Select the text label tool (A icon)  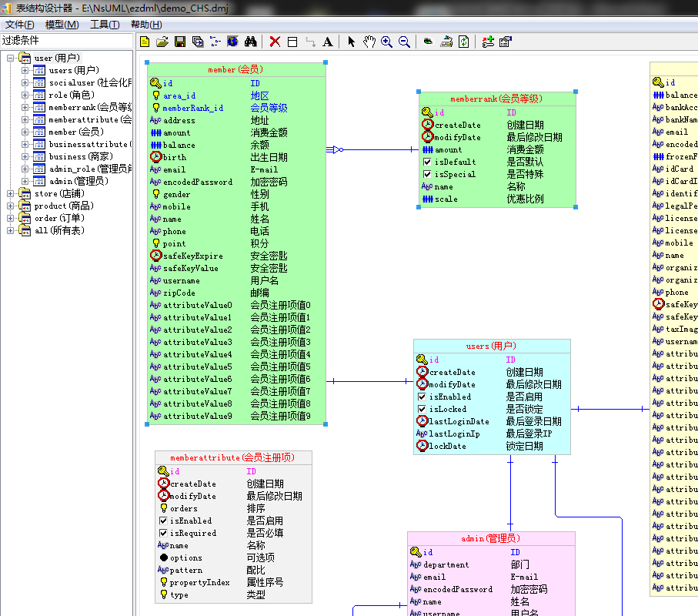coord(326,42)
